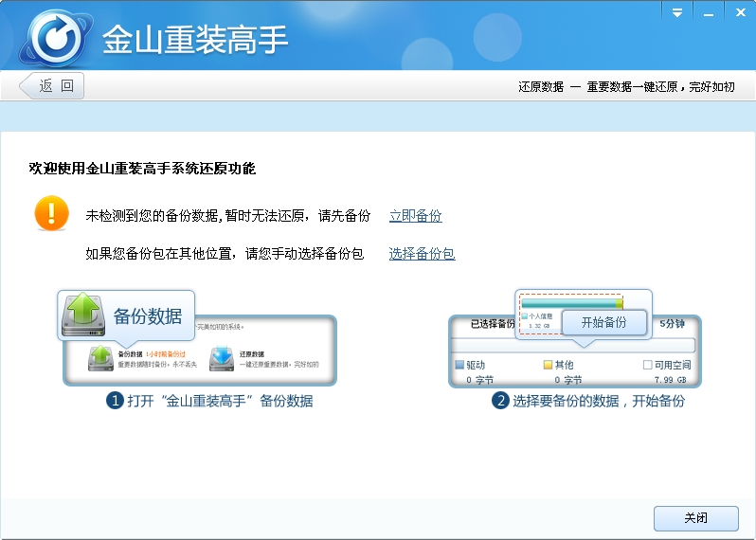Click the 关闭 button
The height and width of the screenshot is (540, 756).
coord(695,518)
